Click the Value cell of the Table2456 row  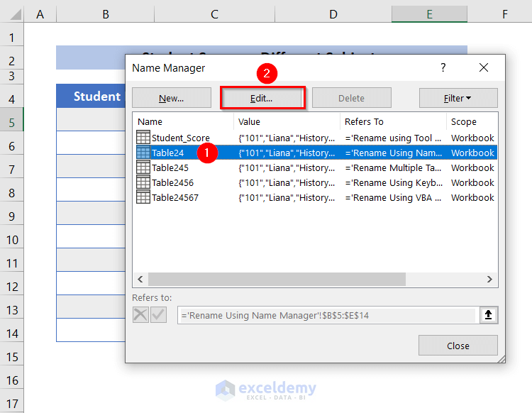(287, 182)
